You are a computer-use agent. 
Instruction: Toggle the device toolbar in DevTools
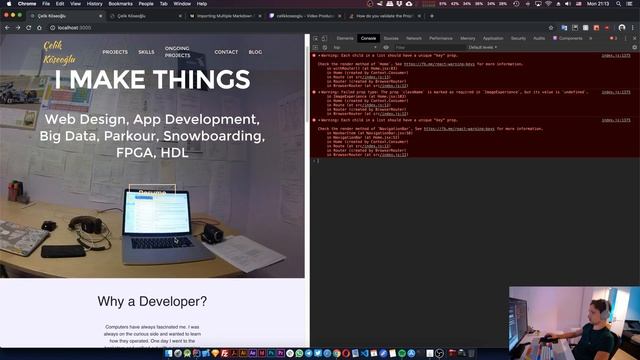click(x=324, y=38)
